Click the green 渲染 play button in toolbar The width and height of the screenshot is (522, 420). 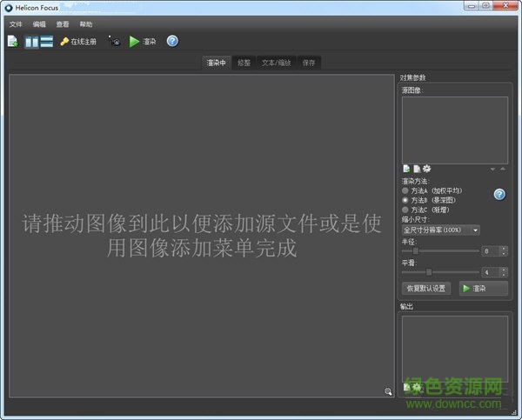pos(135,41)
